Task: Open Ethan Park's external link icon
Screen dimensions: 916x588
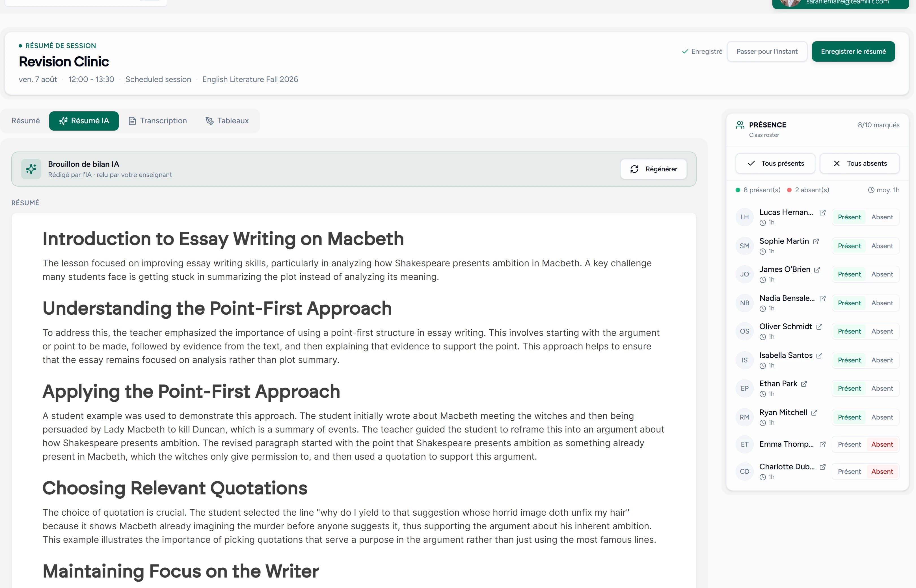Action: pyautogui.click(x=804, y=384)
